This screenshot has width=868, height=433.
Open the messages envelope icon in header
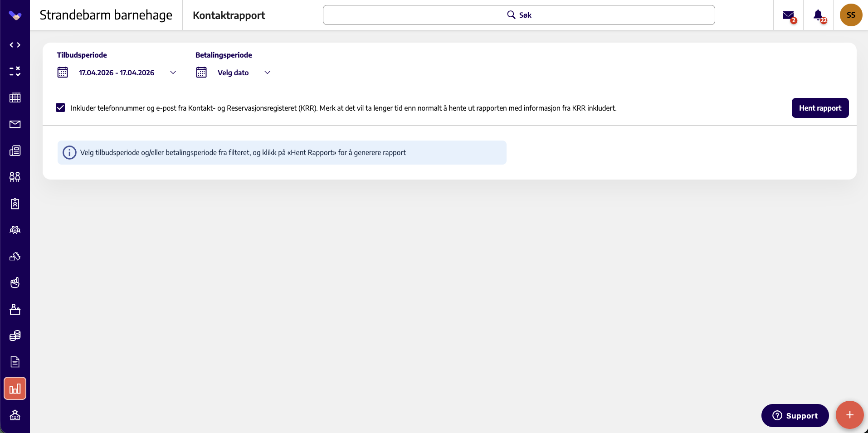(788, 15)
